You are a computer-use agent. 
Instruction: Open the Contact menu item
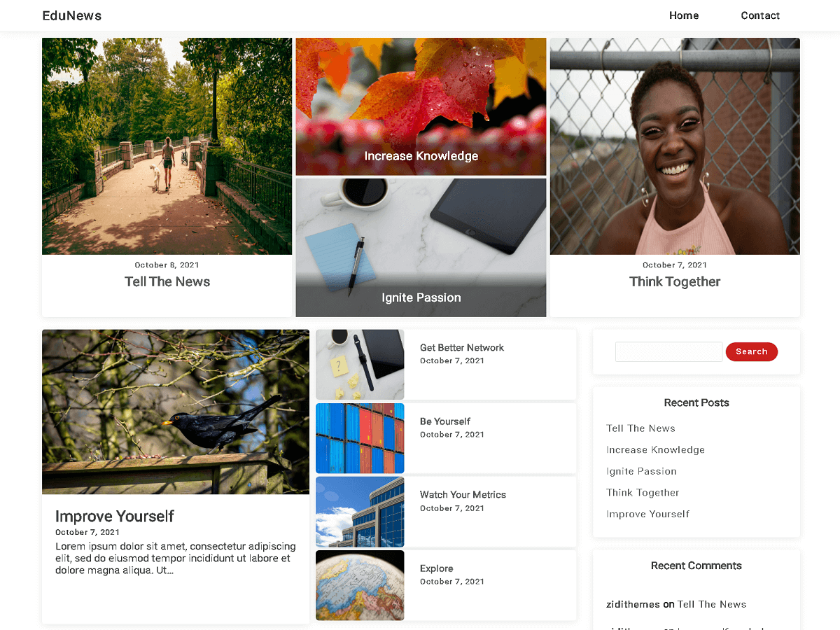coord(760,15)
